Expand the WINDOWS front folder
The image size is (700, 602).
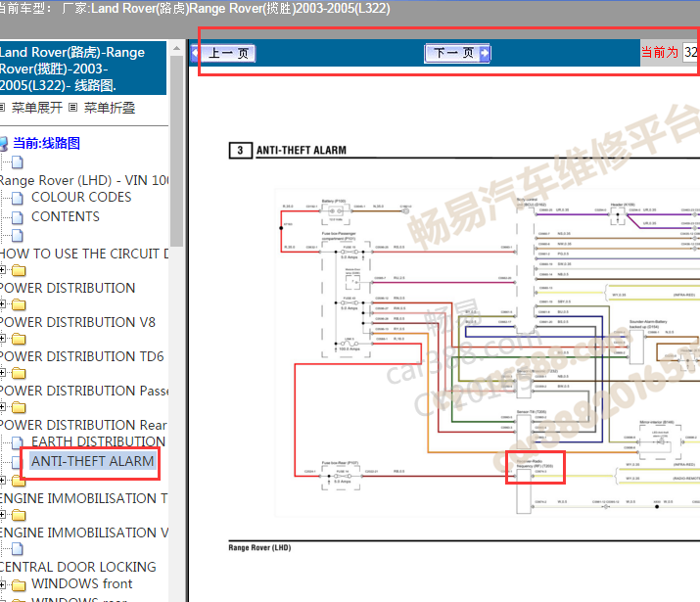click(3, 584)
